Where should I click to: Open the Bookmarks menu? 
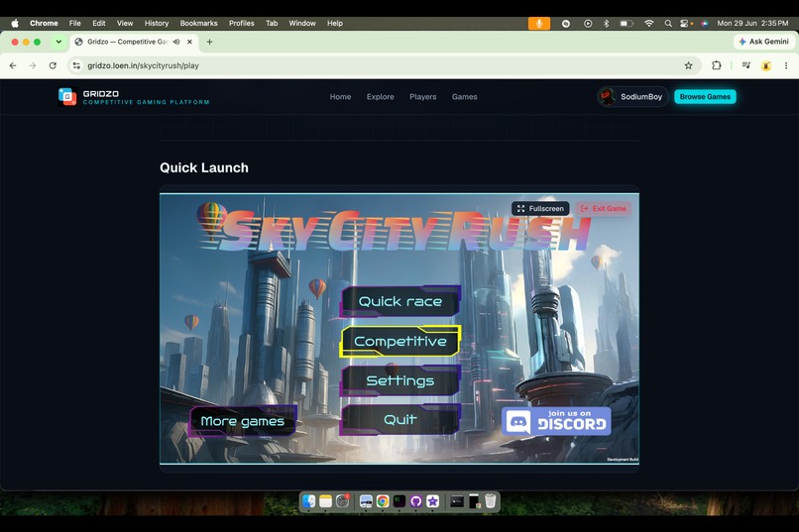click(x=198, y=23)
